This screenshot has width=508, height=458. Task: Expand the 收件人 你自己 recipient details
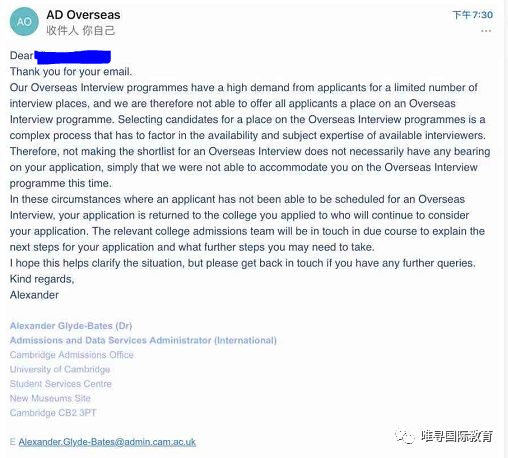pyautogui.click(x=81, y=31)
